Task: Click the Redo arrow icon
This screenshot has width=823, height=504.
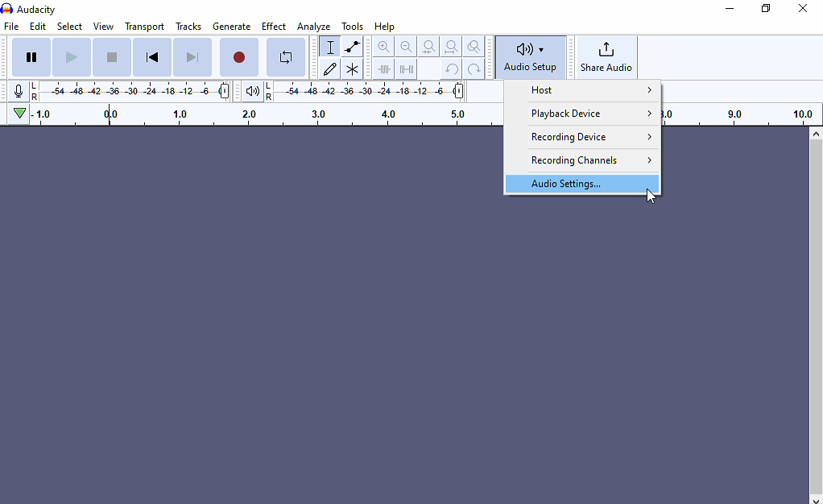Action: (474, 68)
